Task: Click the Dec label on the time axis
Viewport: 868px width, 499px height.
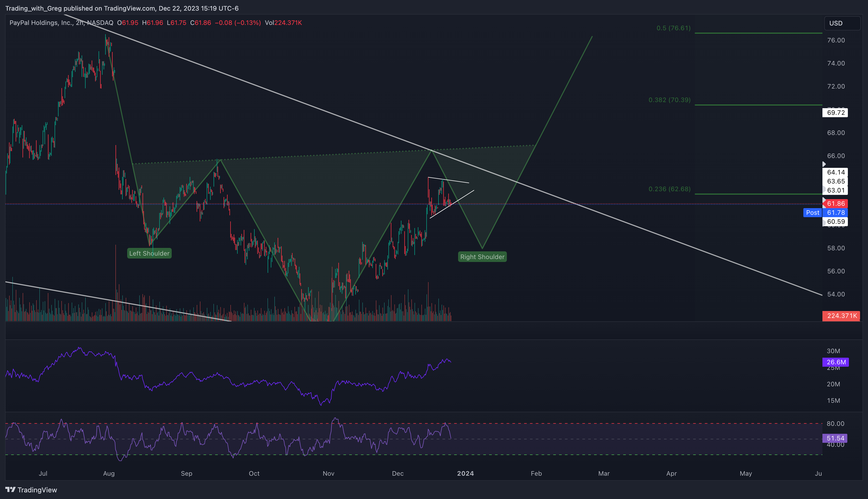Action: [397, 473]
